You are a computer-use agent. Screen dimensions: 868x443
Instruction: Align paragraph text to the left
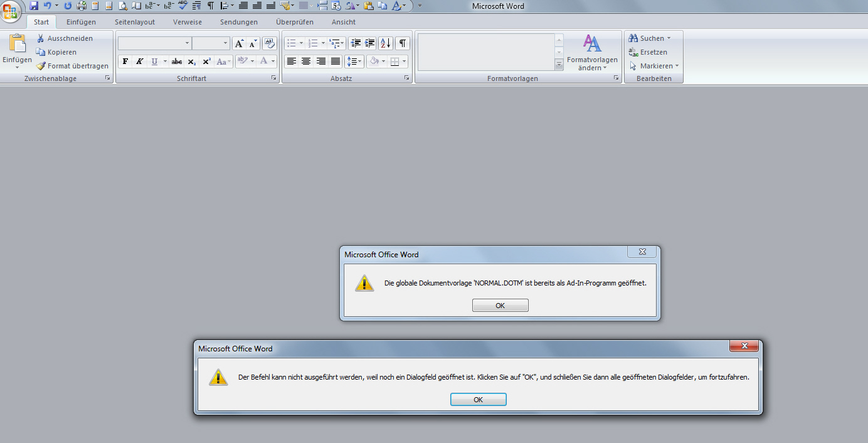click(x=292, y=61)
